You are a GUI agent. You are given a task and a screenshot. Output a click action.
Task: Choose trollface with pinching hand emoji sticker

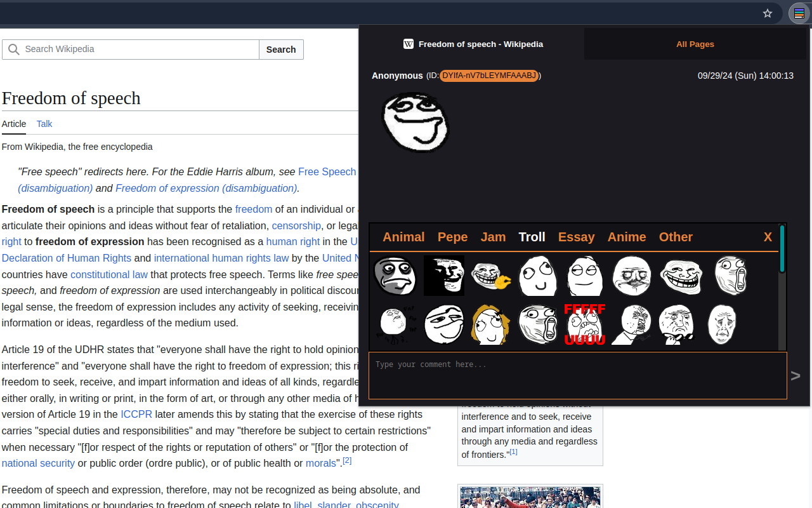pyautogui.click(x=491, y=276)
